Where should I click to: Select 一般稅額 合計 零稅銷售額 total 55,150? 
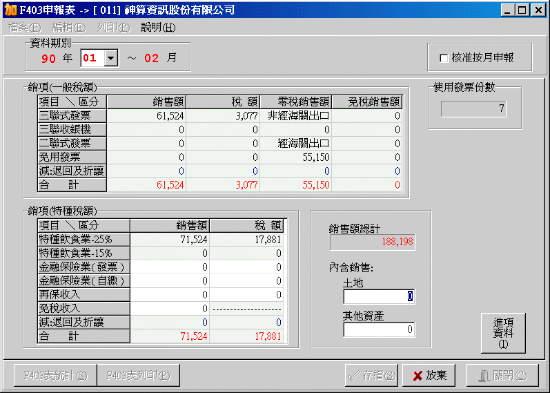pos(296,185)
